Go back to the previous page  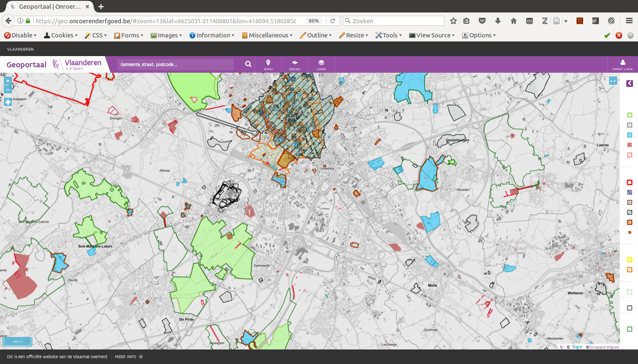(8, 21)
